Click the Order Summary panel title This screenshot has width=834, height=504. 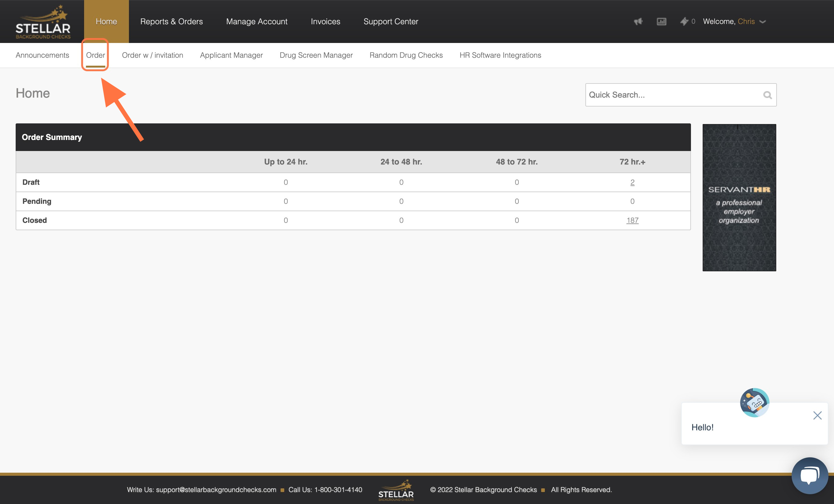pos(52,137)
